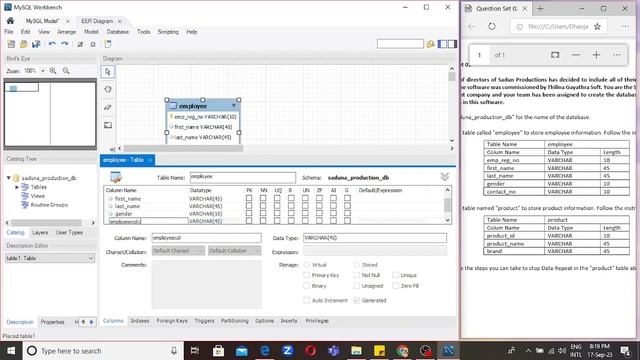The width and height of the screenshot is (640, 360).
Task: Enable the Not Null checkbox
Action: click(357, 275)
